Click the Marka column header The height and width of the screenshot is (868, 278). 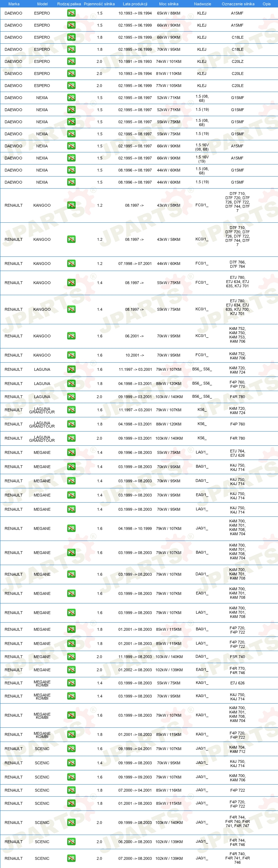[14, 4]
